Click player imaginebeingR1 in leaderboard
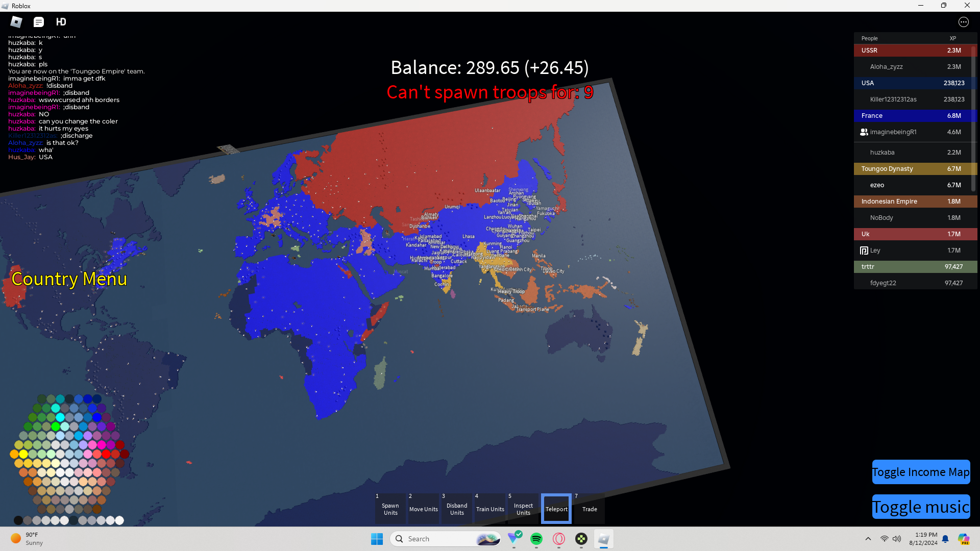 [893, 132]
